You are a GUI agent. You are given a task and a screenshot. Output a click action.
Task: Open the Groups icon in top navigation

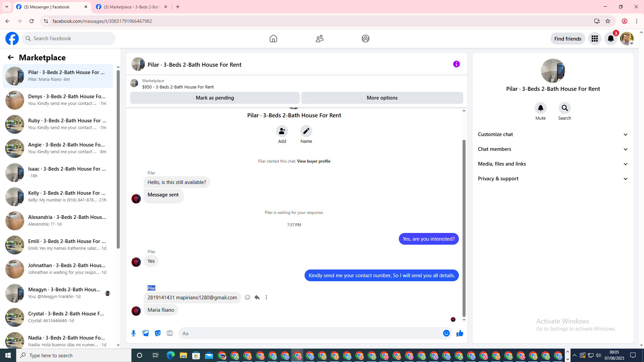366,39
